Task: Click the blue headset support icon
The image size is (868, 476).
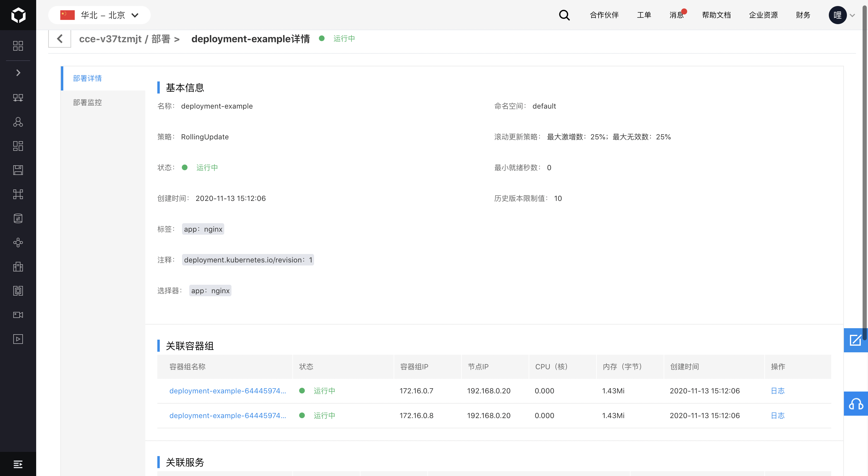Action: pyautogui.click(x=856, y=404)
